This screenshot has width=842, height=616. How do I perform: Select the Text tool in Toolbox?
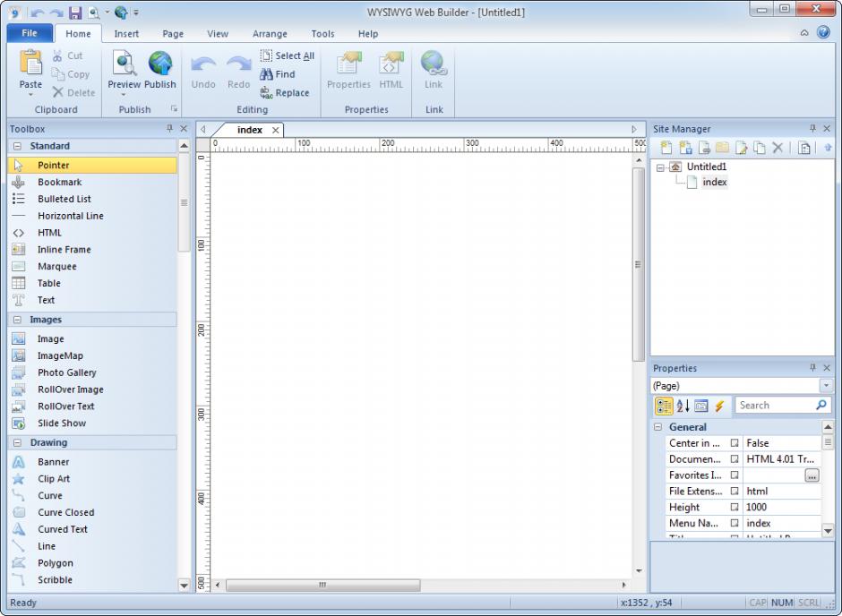tap(92, 300)
